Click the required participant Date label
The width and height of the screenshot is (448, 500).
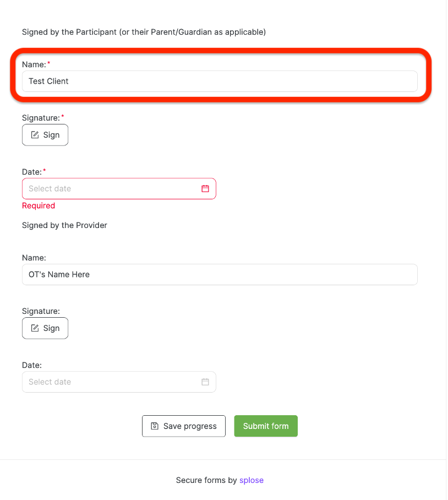coord(32,172)
